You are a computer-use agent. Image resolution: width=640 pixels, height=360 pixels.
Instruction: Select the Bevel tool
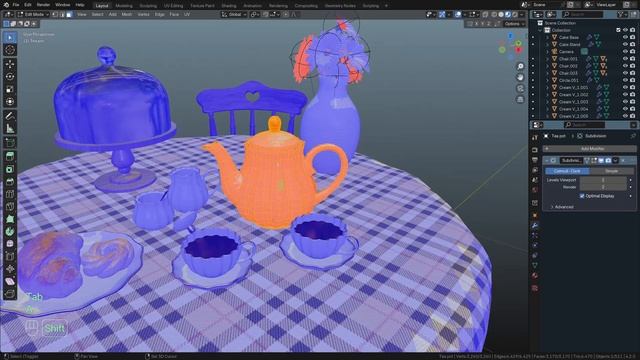point(10,182)
